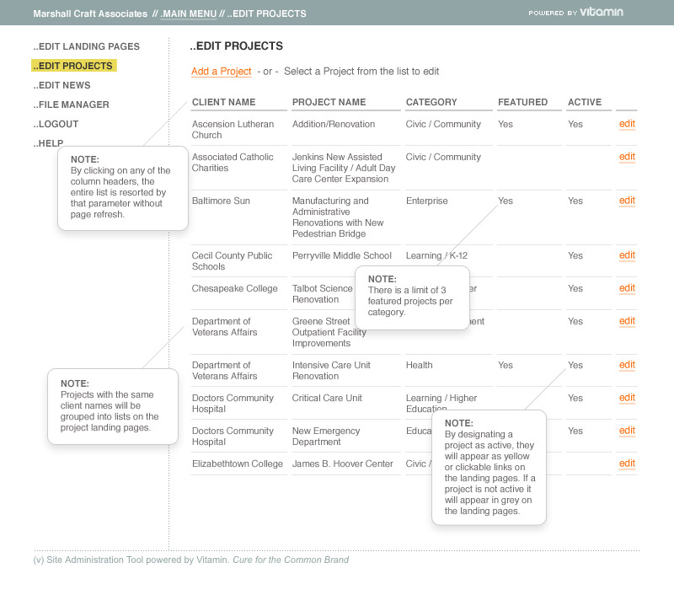Open the File Manager menu item
Image resolution: width=674 pixels, height=616 pixels.
73,104
